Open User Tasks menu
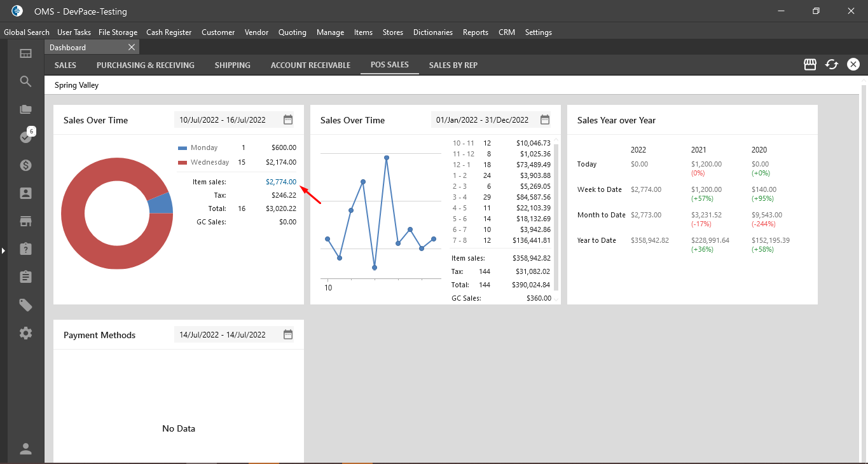This screenshot has width=868, height=464. pos(74,32)
